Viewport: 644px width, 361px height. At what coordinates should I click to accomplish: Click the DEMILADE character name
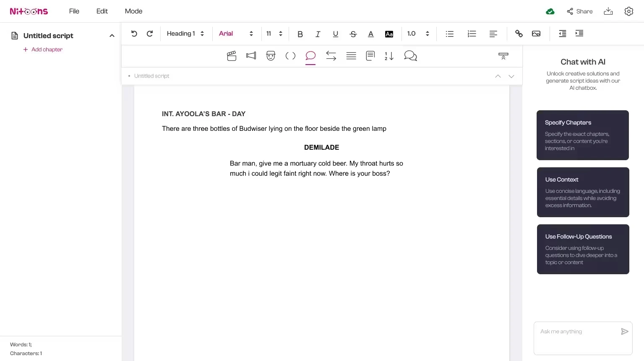coord(321,148)
